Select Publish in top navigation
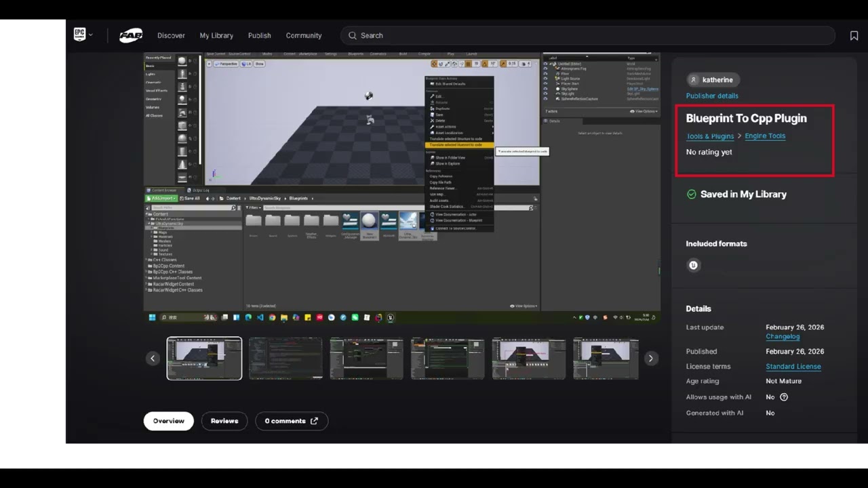Image resolution: width=868 pixels, height=488 pixels. pyautogui.click(x=259, y=35)
